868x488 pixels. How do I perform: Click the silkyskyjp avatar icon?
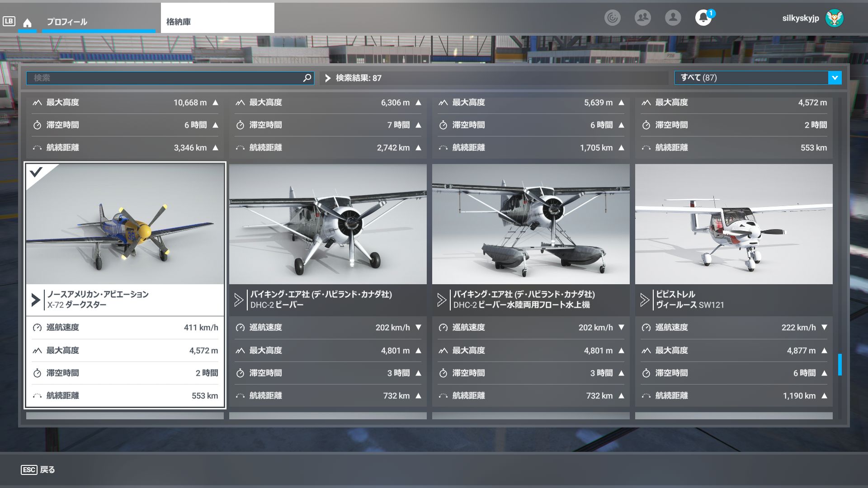point(834,18)
